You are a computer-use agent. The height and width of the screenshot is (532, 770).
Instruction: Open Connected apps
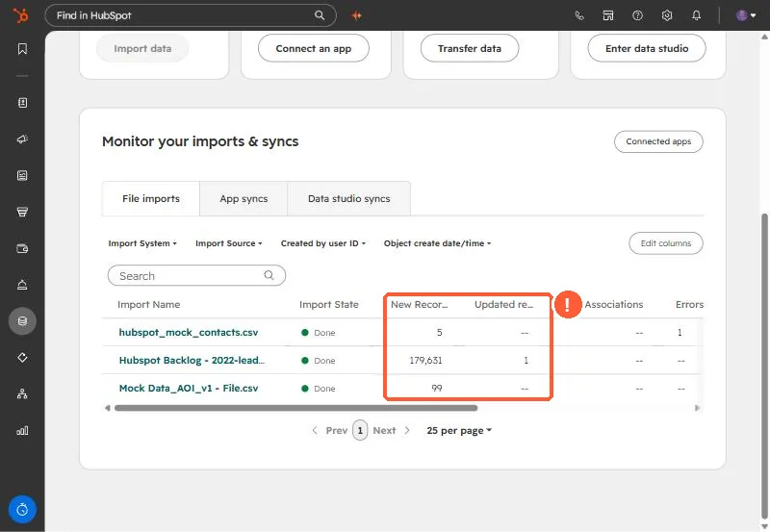[x=658, y=141]
